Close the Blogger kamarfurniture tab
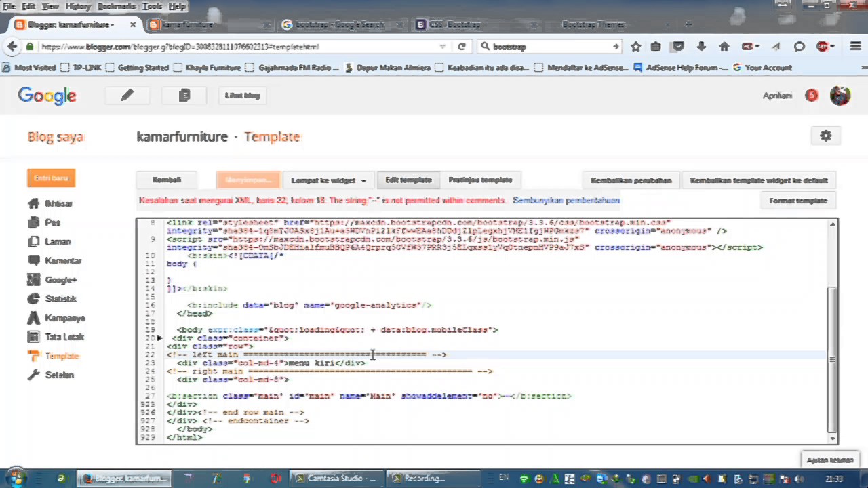 click(133, 24)
